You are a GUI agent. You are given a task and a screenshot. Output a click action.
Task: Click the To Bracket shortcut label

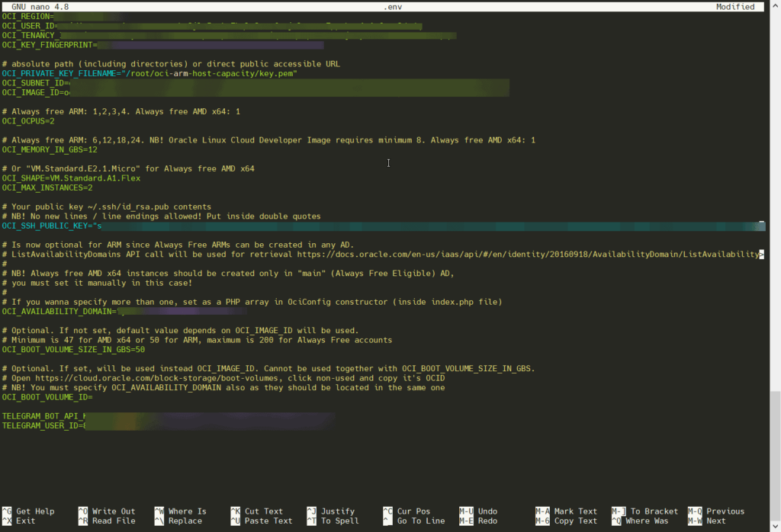(x=654, y=511)
